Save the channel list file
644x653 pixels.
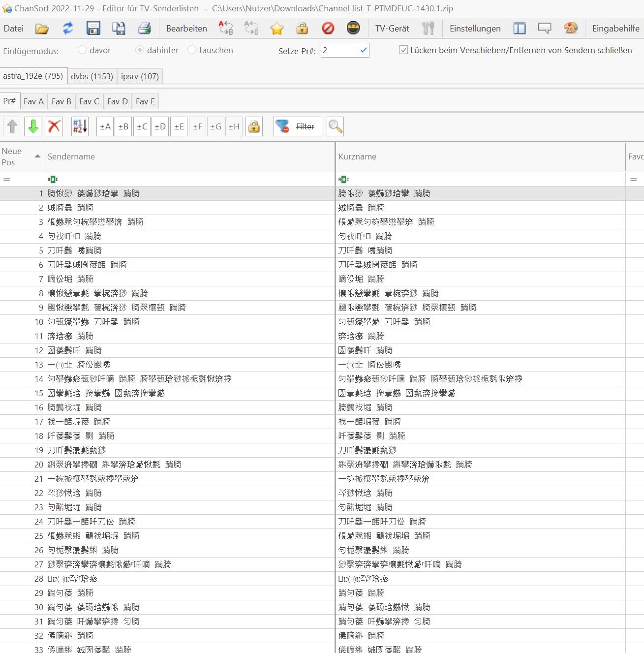(x=93, y=29)
